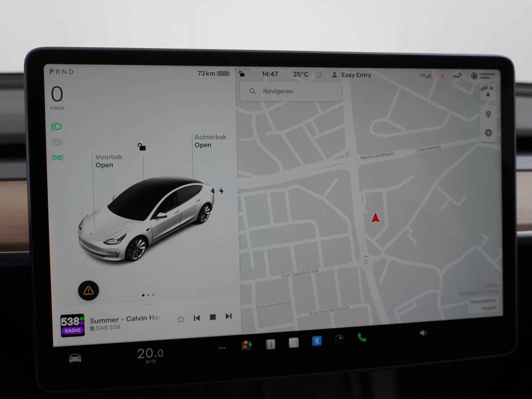Click the lock/unlock icon near roof
Viewport: 532px width, 399px height.
(142, 146)
